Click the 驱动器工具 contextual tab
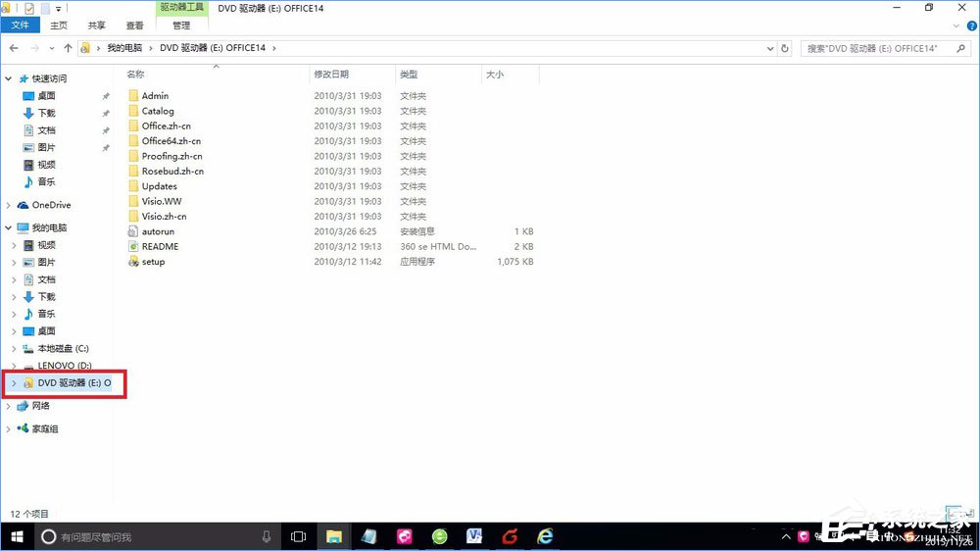This screenshot has width=980, height=551. [181, 8]
